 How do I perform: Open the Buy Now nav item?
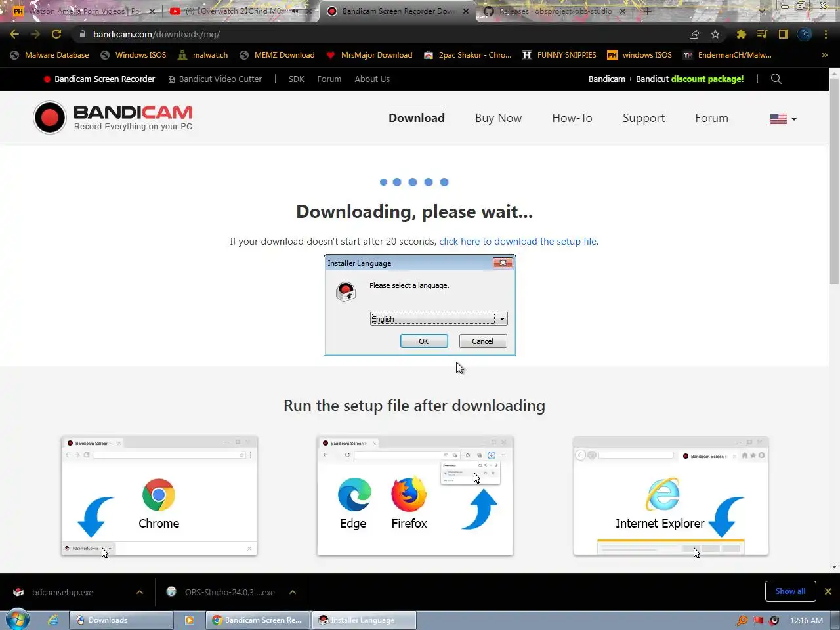tap(499, 118)
